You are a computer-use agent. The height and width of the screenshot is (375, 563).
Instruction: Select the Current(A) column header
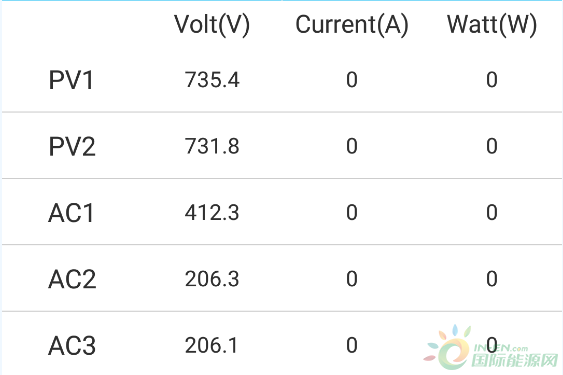352,25
